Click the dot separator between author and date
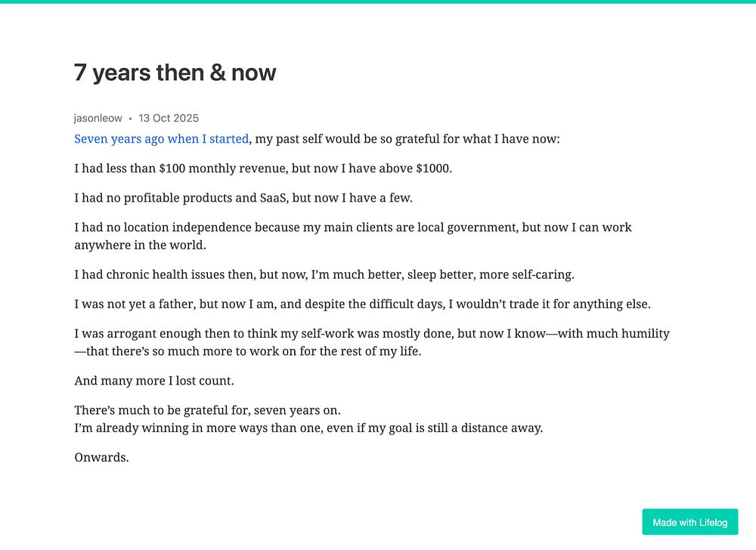The height and width of the screenshot is (550, 756). tap(130, 119)
